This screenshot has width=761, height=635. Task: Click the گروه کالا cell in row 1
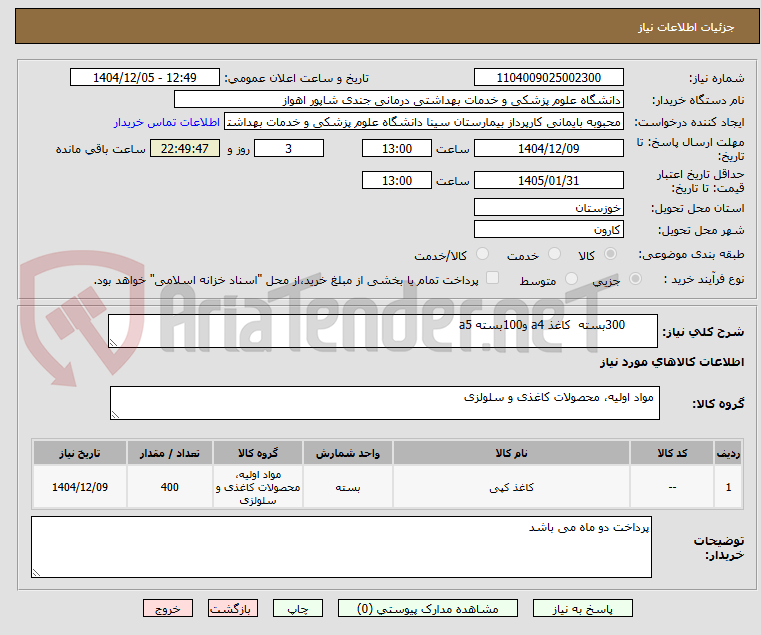[258, 487]
